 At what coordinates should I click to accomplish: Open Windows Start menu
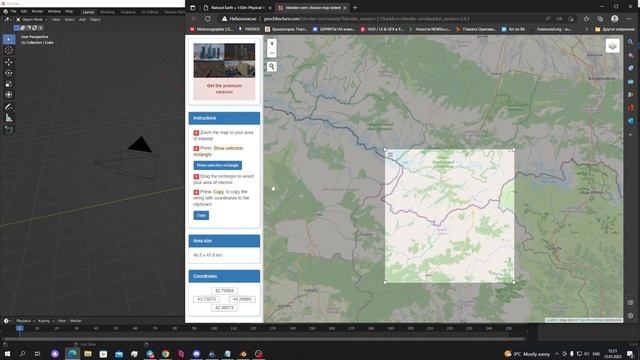pyautogui.click(x=7, y=354)
